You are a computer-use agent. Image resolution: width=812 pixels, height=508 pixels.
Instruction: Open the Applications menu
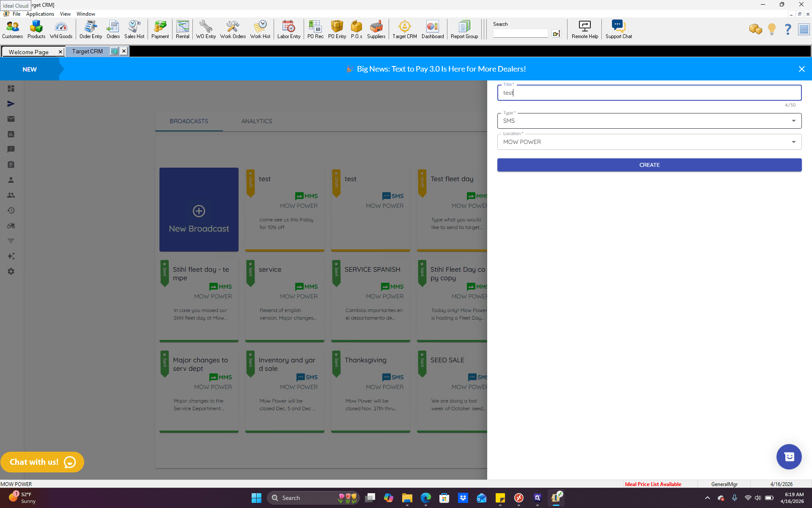pyautogui.click(x=40, y=14)
